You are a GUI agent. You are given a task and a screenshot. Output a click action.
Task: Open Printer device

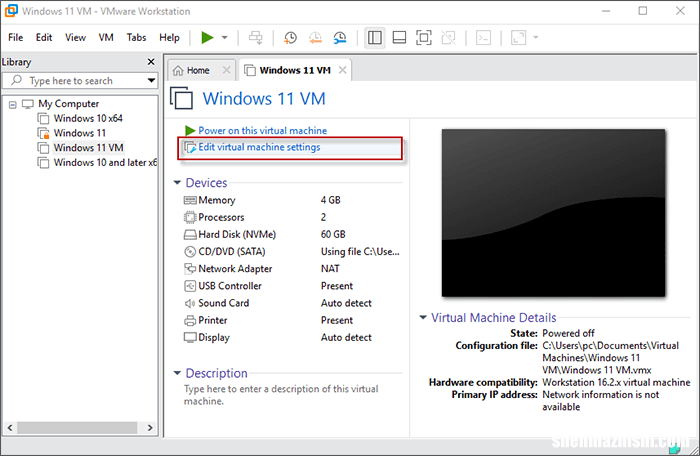pos(213,320)
